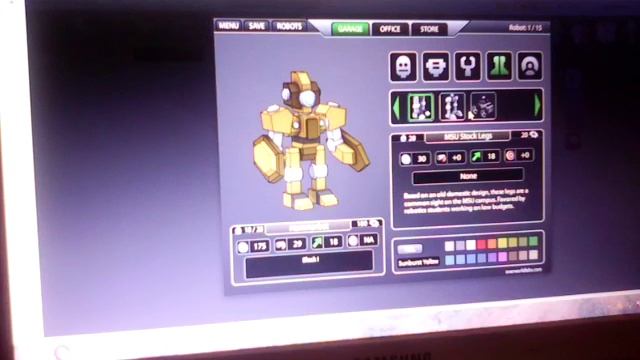This screenshot has width=640, height=360.
Task: Choose the highlighted first legs thumbnail
Action: pos(420,107)
